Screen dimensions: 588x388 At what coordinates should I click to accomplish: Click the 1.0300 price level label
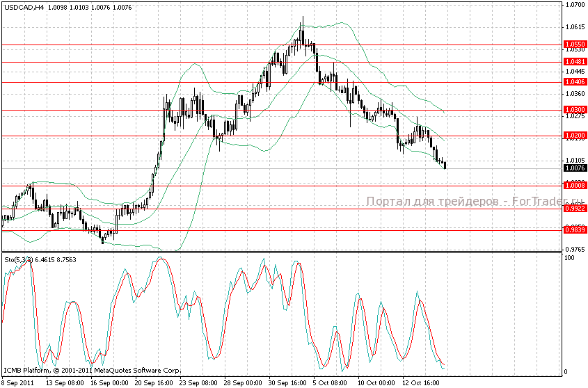pos(575,110)
